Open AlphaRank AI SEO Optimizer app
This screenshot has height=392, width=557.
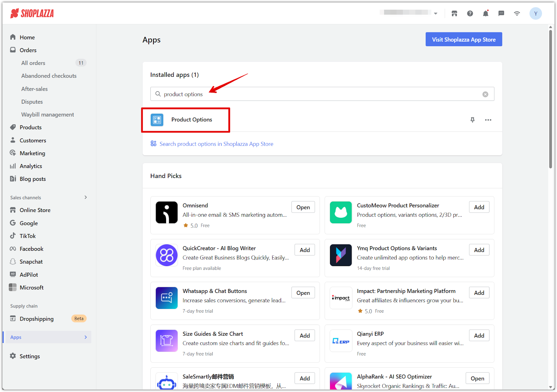477,378
